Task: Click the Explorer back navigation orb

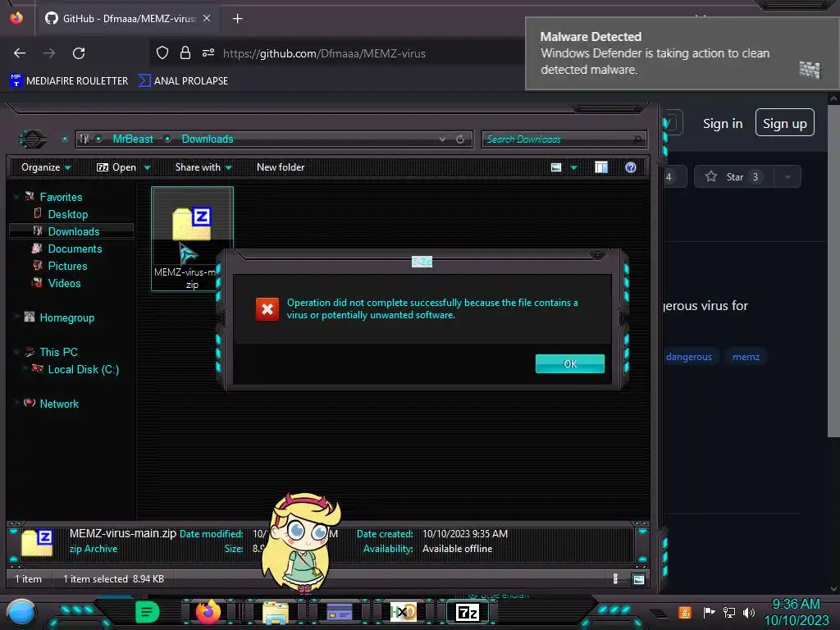Action: (33, 139)
